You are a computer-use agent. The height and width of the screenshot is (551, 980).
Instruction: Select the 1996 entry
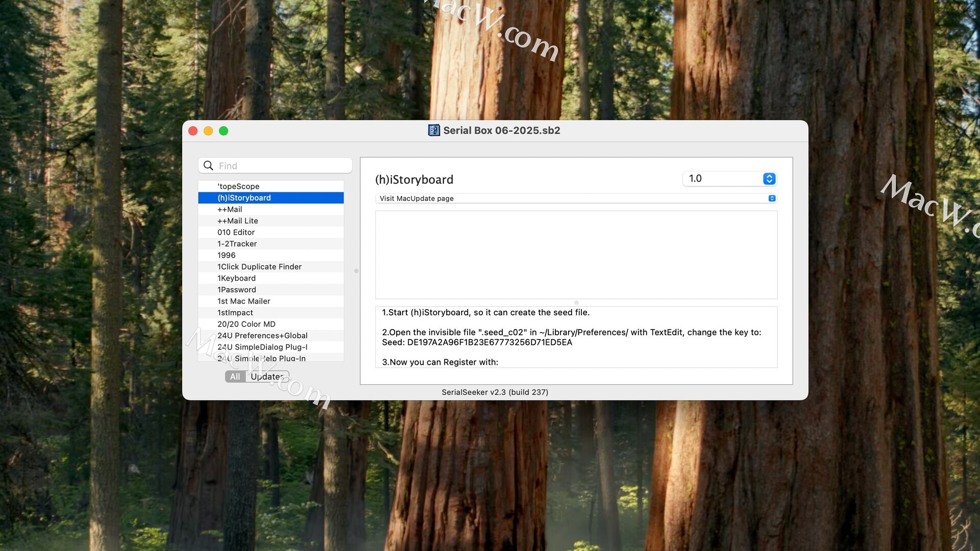(271, 255)
